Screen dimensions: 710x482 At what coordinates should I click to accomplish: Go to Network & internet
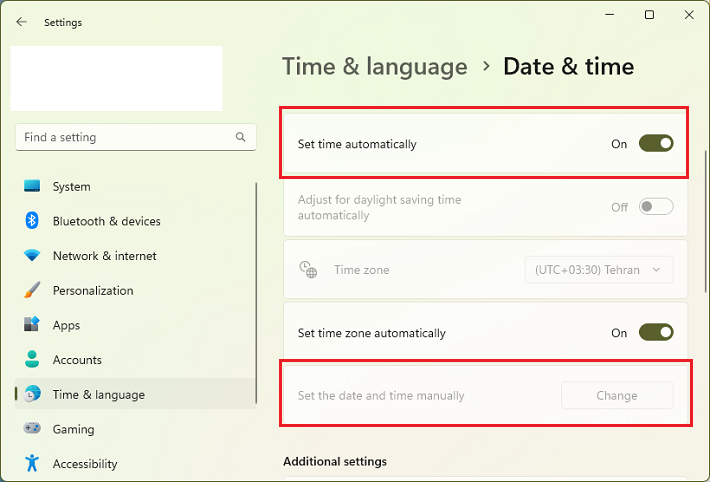click(135, 255)
